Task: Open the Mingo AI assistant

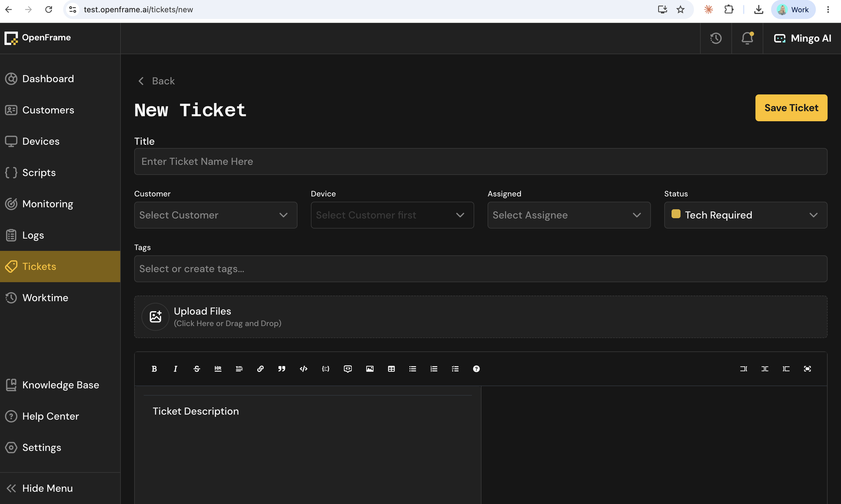Action: 802,38
